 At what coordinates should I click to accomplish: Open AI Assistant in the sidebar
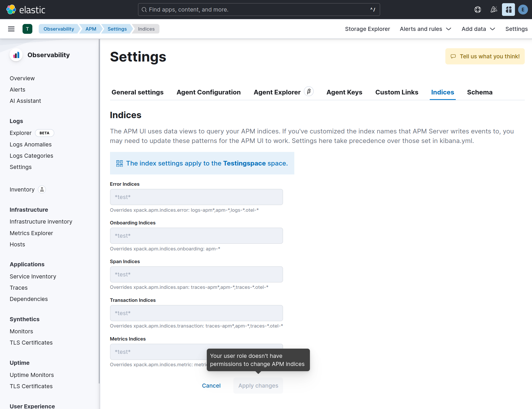(x=25, y=101)
